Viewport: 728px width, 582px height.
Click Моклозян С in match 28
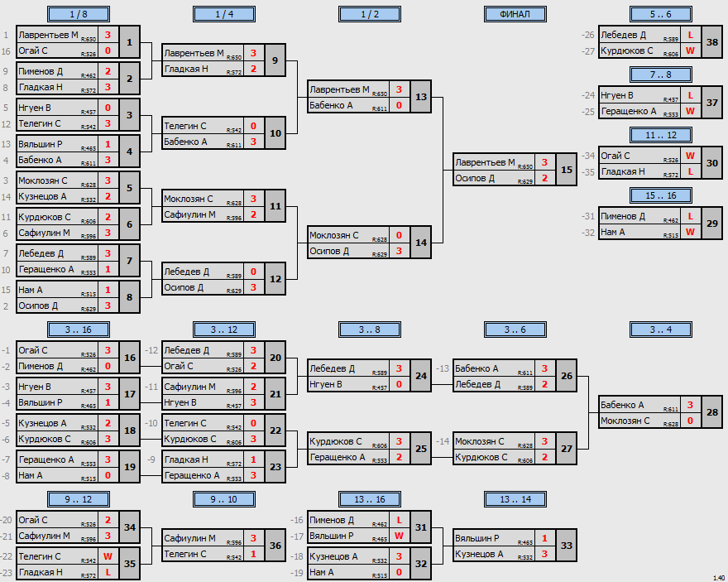[625, 421]
